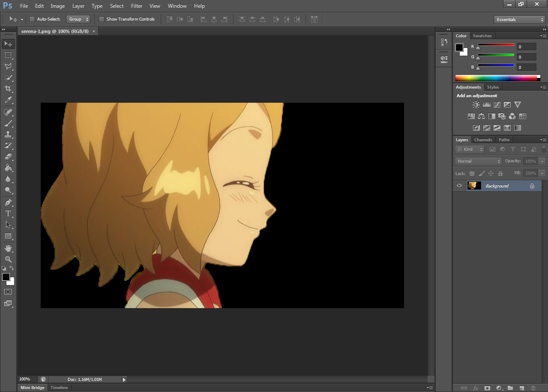Image resolution: width=548 pixels, height=392 pixels.
Task: Select the Horizontal Type tool
Action: point(8,213)
